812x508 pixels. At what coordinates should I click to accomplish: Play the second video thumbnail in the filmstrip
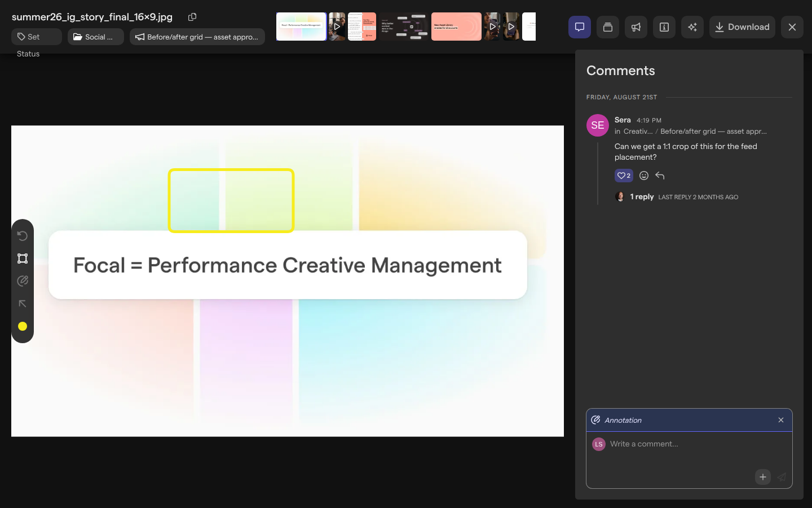pos(492,27)
